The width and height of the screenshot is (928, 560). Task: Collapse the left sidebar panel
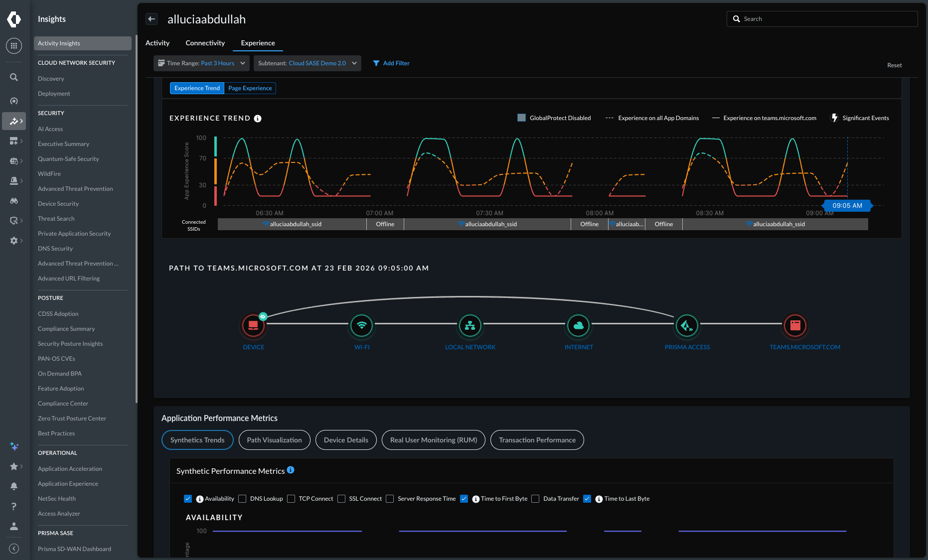(x=14, y=549)
